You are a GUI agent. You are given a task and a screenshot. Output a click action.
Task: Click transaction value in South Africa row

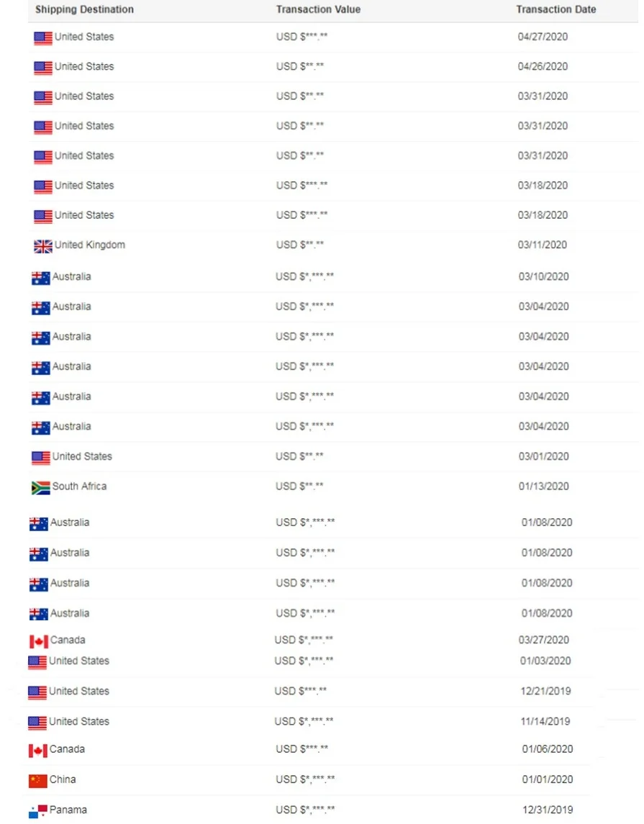(299, 486)
